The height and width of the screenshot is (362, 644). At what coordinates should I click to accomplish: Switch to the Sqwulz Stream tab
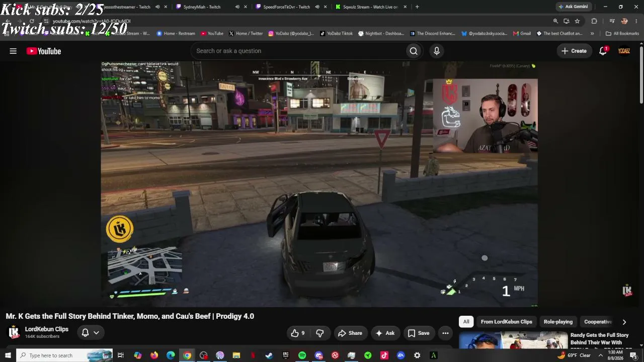tap(370, 7)
